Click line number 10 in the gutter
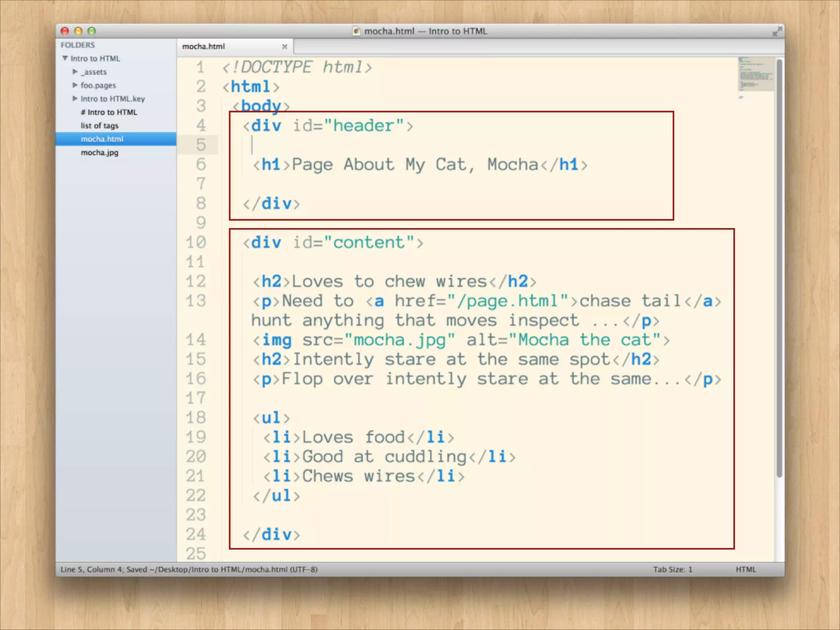The height and width of the screenshot is (630, 840). (196, 242)
